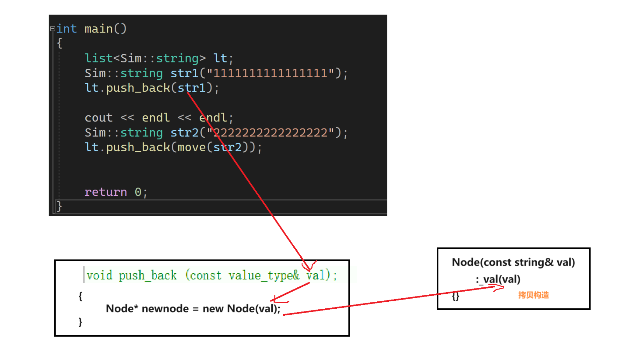Select the str2 string literal of twos

(271, 132)
